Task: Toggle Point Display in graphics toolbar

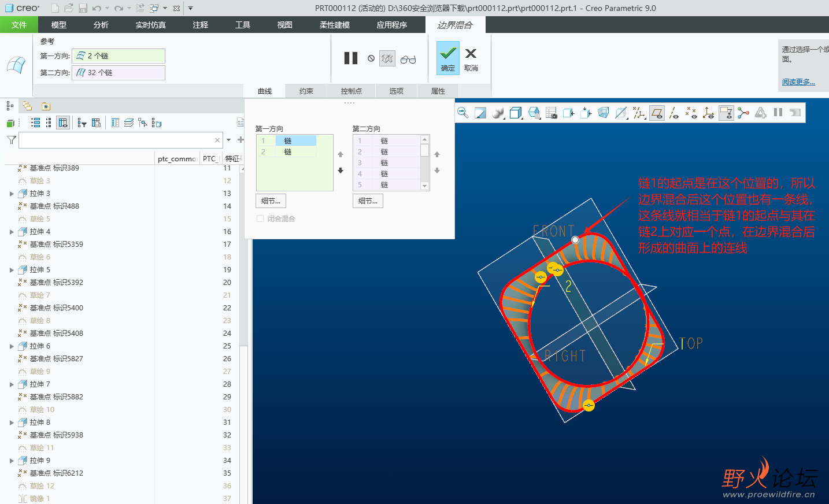Action: coord(691,113)
